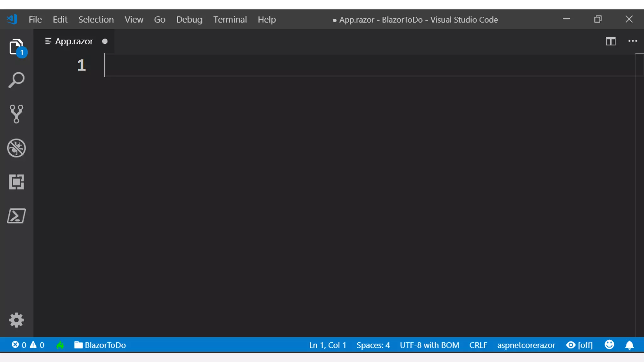This screenshot has height=362, width=644.
Task: Change language mode from aspnetcorerazor
Action: tap(526, 345)
